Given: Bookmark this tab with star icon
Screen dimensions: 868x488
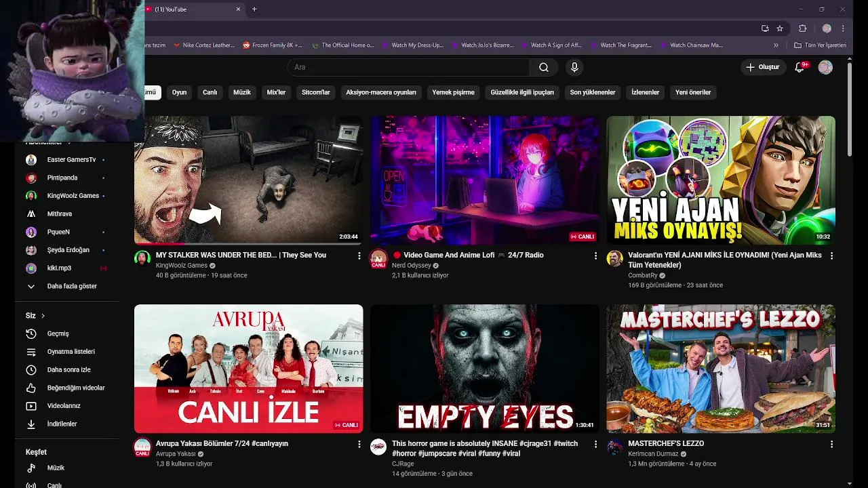Looking at the screenshot, I should (780, 28).
